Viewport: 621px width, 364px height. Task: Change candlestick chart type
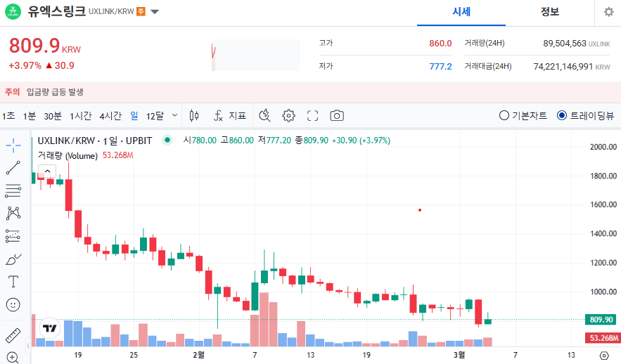click(194, 115)
